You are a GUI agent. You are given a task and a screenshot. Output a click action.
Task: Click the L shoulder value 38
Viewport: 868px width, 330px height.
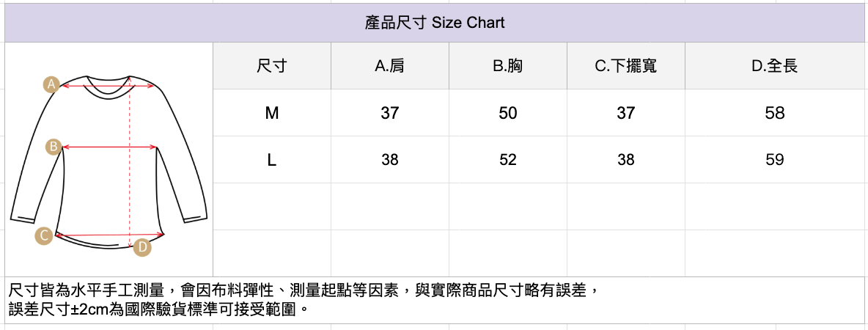click(x=390, y=160)
